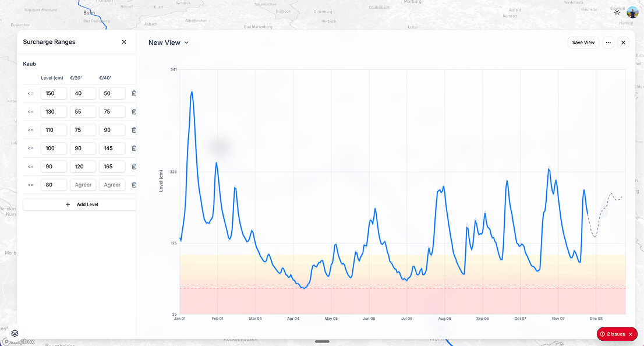Expand the New View dropdown
Image resolution: width=644 pixels, height=346 pixels.
coord(186,42)
